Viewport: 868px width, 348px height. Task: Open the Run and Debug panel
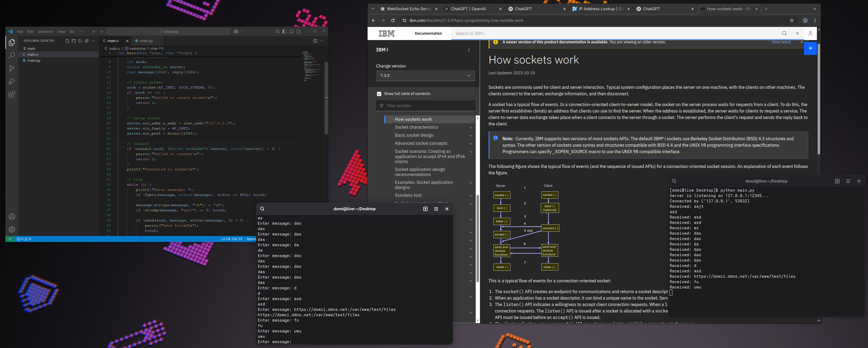coord(12,82)
